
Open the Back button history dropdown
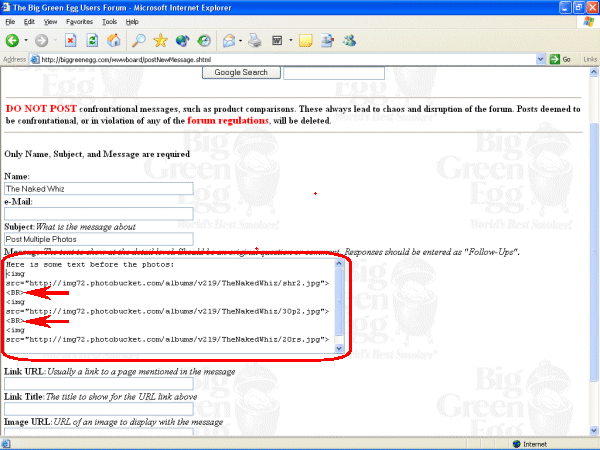[26, 40]
